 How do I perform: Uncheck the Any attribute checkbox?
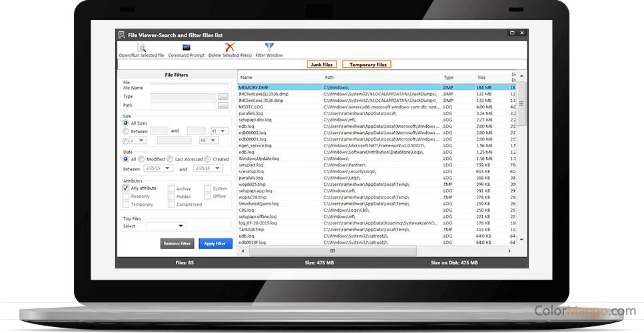(126, 188)
